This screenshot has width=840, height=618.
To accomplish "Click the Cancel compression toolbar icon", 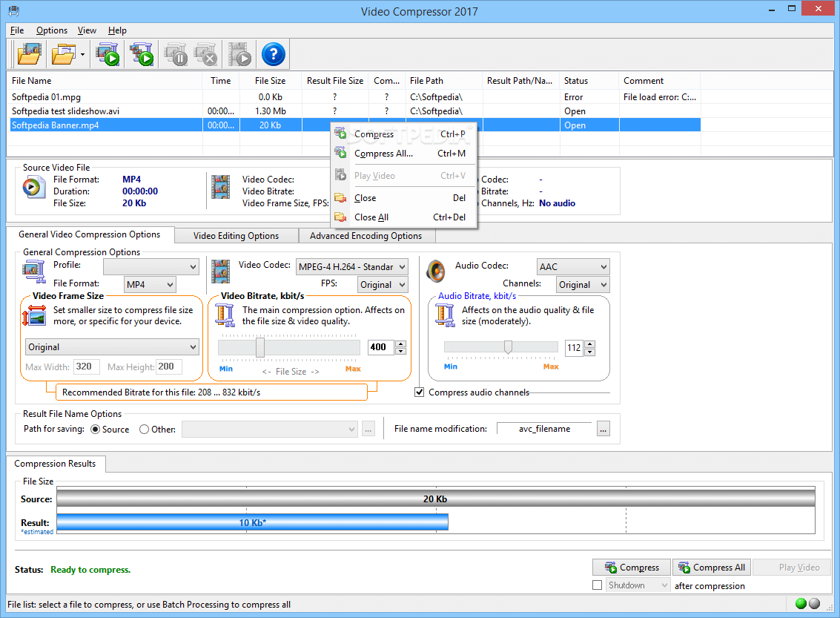I will 206,54.
